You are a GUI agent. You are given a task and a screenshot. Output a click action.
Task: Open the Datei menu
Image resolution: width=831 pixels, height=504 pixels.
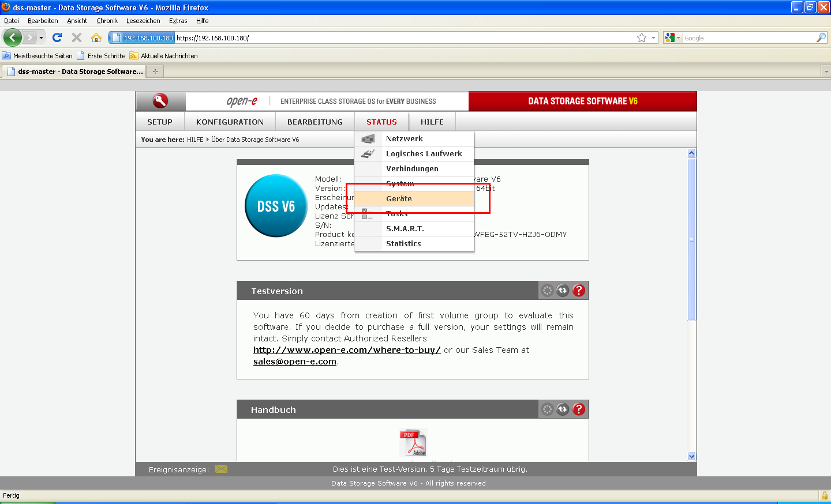(12, 21)
